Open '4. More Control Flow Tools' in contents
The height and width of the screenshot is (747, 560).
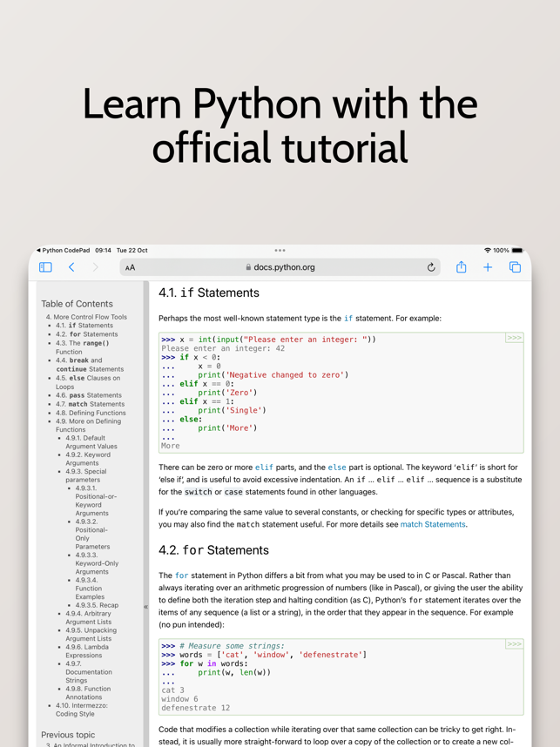tap(86, 317)
